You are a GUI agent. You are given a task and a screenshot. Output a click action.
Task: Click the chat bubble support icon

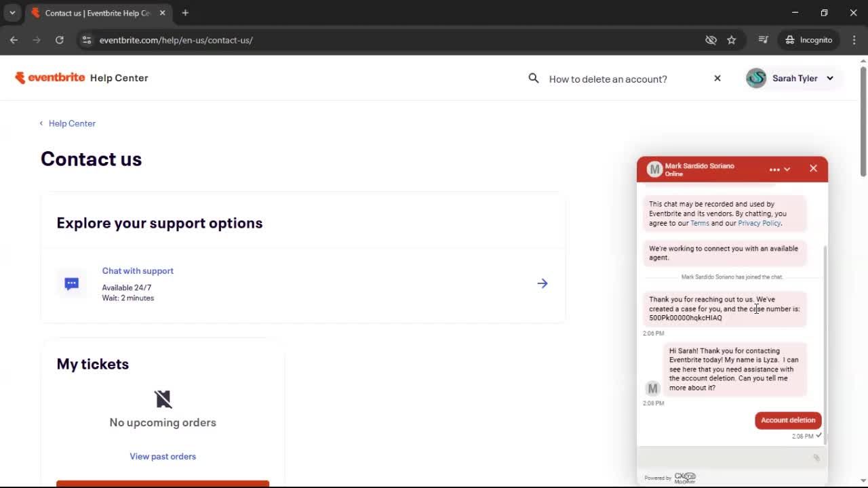click(71, 283)
